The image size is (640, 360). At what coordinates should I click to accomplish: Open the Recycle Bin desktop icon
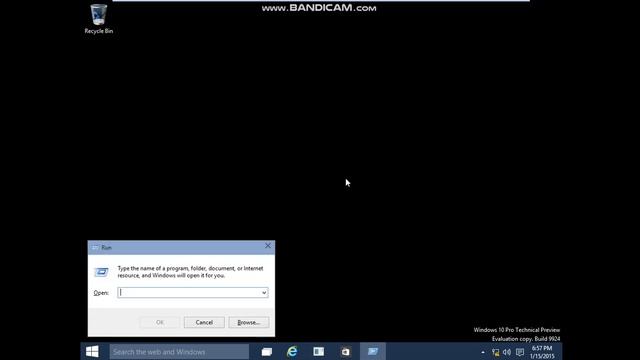tap(98, 19)
